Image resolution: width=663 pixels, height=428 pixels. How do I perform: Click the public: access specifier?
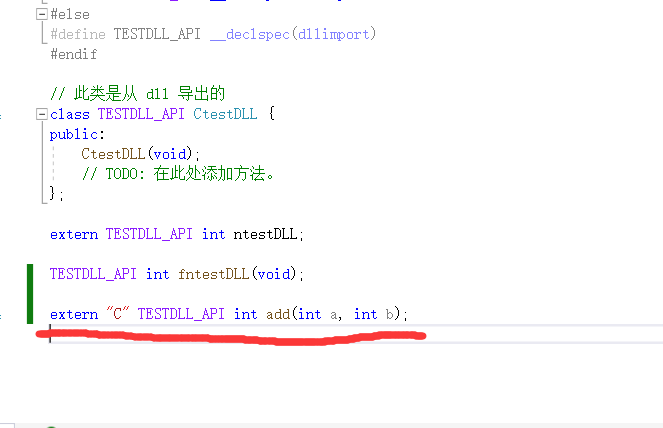coord(77,134)
